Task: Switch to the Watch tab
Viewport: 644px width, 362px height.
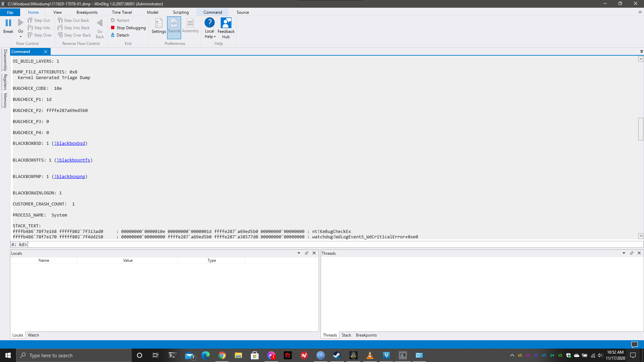Action: tap(33, 335)
